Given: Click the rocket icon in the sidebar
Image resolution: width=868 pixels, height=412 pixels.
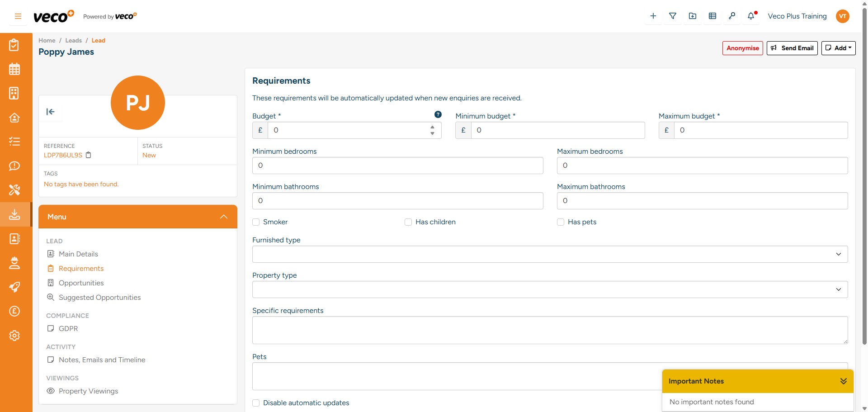Looking at the screenshot, I should [14, 287].
